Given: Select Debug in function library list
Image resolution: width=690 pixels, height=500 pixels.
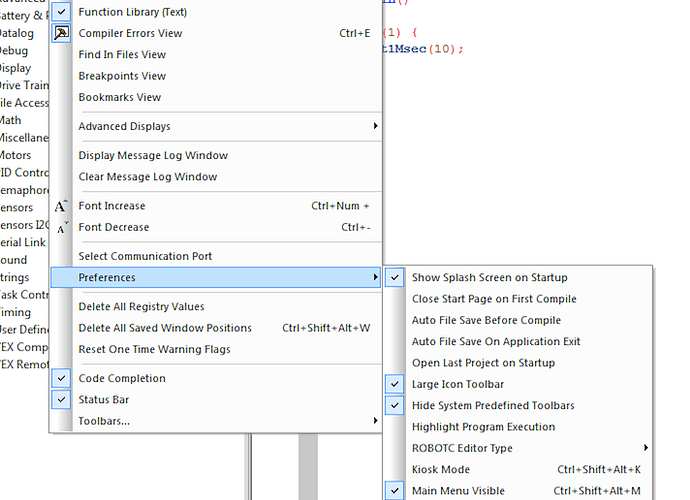Looking at the screenshot, I should point(14,51).
